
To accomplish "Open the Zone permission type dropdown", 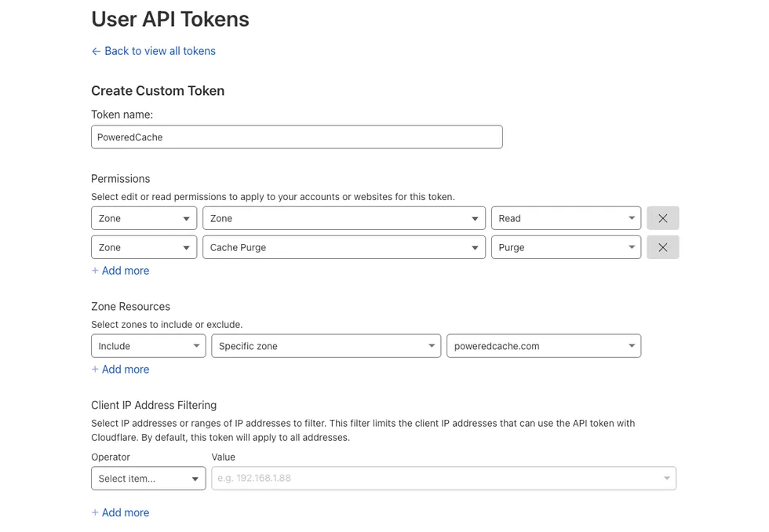I will (x=344, y=218).
